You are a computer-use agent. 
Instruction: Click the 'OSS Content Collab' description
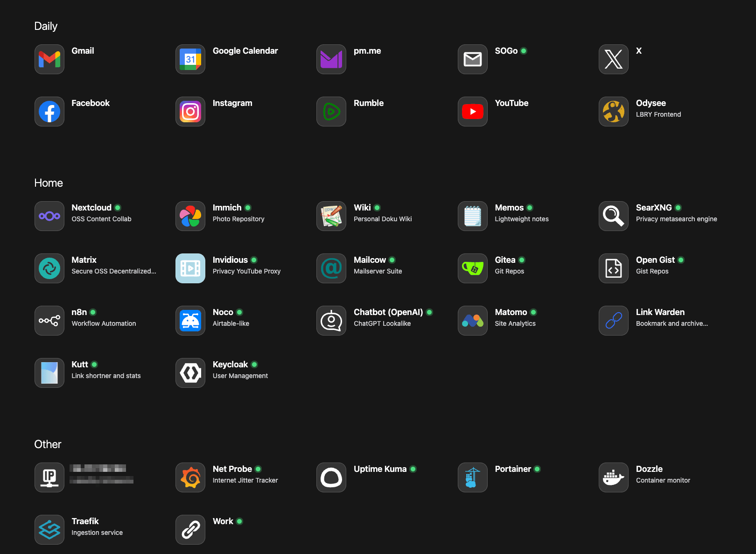click(101, 219)
